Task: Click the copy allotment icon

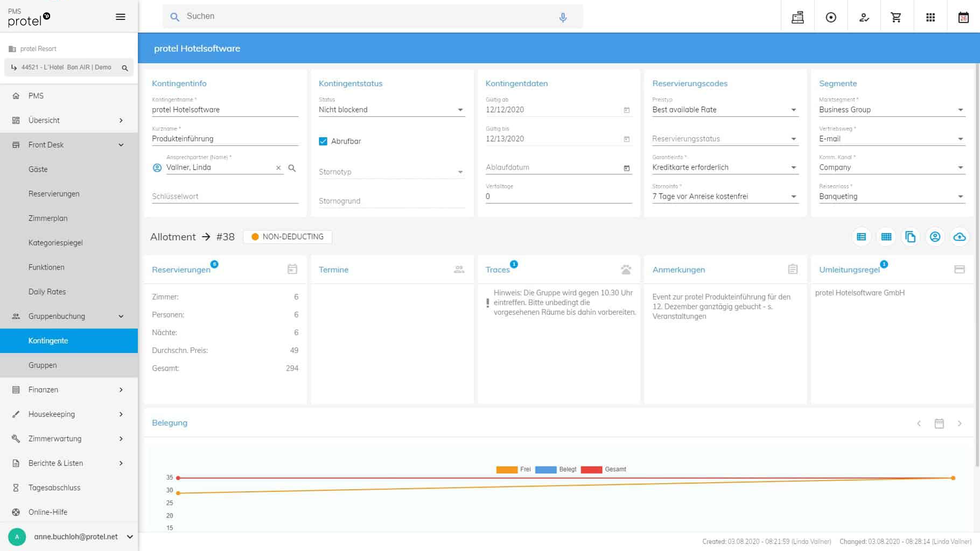Action: (x=911, y=237)
